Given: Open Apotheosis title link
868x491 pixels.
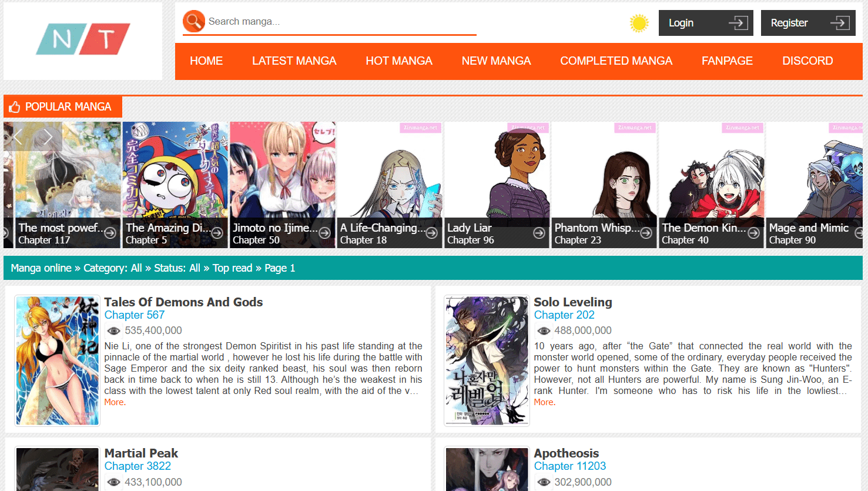Looking at the screenshot, I should tap(567, 453).
